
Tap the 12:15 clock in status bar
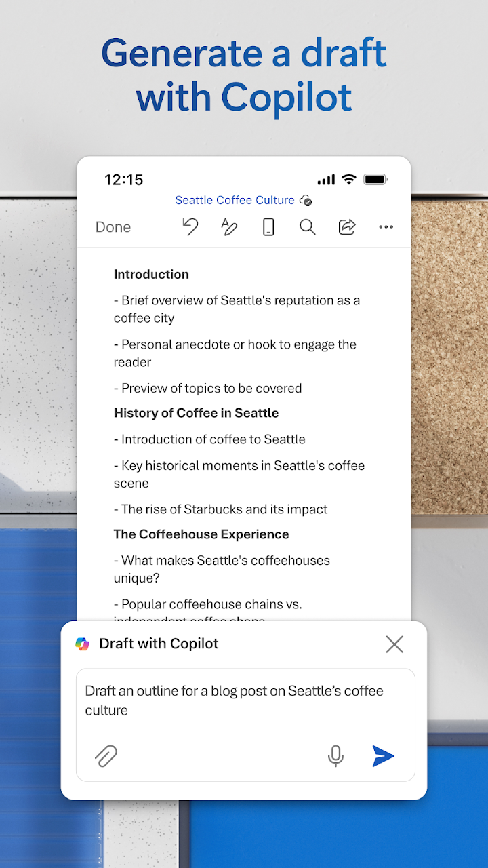pyautogui.click(x=123, y=180)
